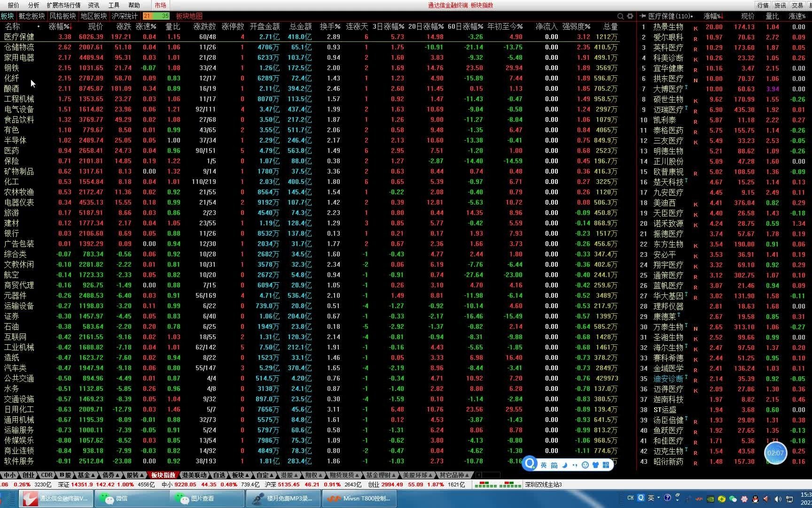Open the 分析 menu
Screen dimensions: 812x508
tap(34, 5)
